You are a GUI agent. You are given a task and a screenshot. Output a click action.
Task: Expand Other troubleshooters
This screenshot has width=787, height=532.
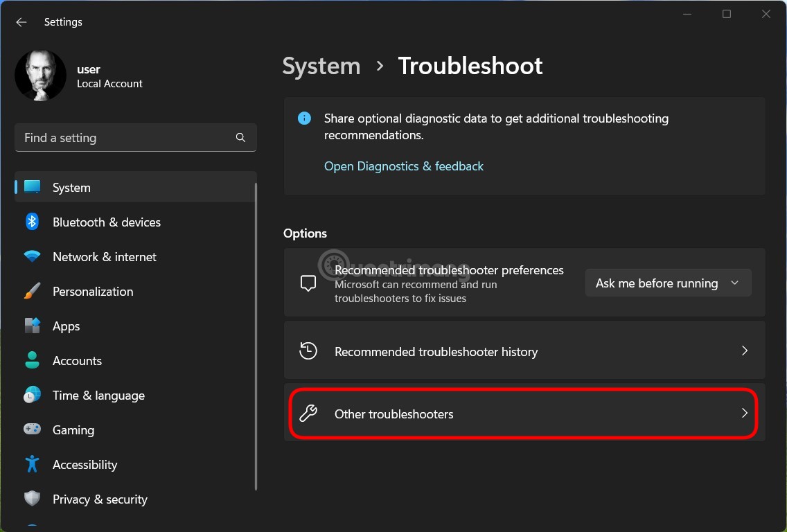click(x=523, y=414)
